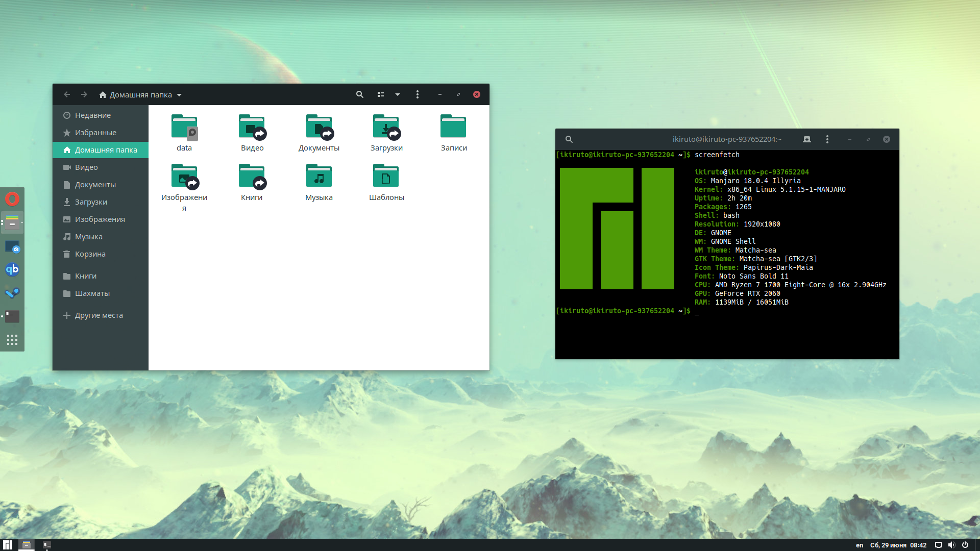980x551 pixels.
Task: Show applications grid in dock
Action: pyautogui.click(x=12, y=340)
